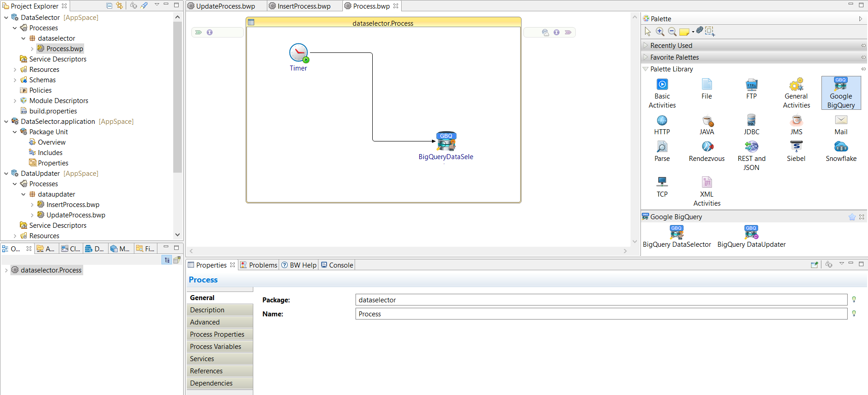Open the BW Help tab
The height and width of the screenshot is (395, 868).
[x=299, y=265]
